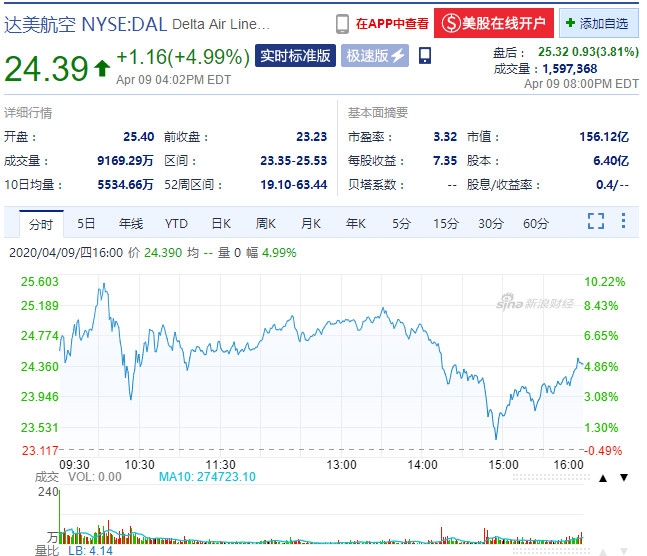Click the phone icon beside 在APP中查看
647x556 pixels.
342,22
